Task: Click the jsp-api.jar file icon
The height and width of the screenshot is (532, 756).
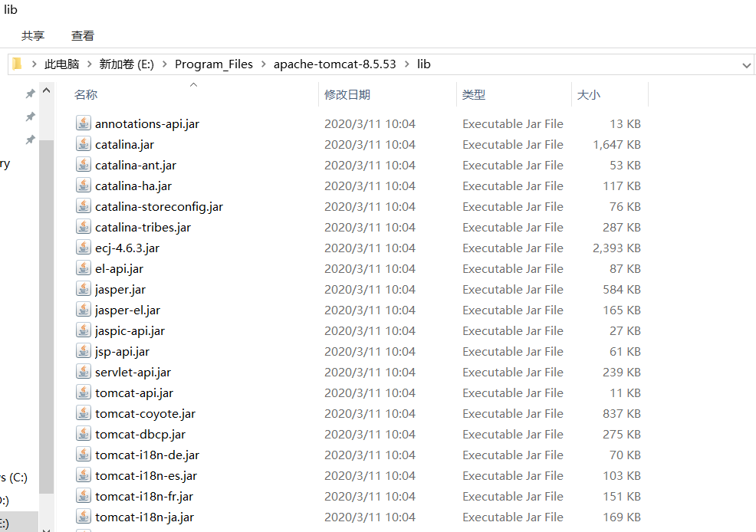Action: pos(84,351)
